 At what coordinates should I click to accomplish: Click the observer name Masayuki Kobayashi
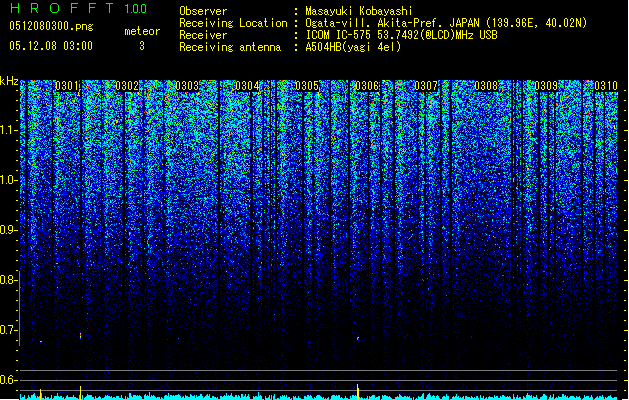click(359, 11)
